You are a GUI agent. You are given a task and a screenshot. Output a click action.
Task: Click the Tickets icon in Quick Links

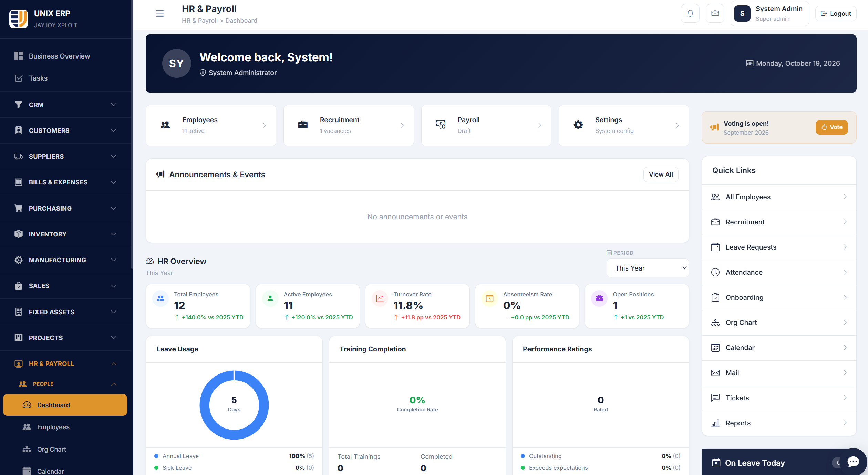(x=715, y=398)
